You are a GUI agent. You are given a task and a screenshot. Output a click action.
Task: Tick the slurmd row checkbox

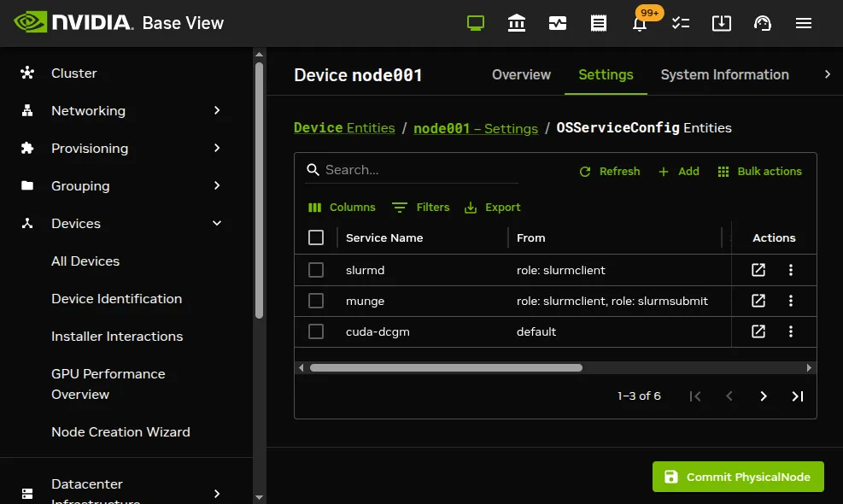point(316,270)
